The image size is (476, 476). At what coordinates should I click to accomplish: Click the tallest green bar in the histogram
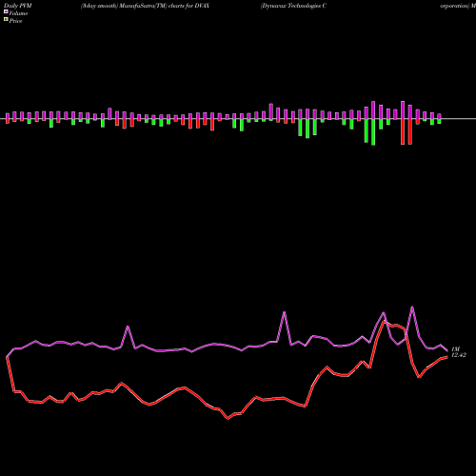coord(373,132)
